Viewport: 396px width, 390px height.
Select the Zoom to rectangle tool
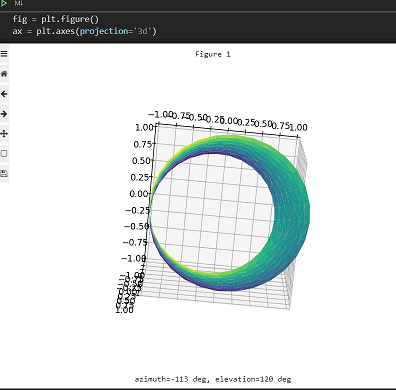[x=4, y=154]
